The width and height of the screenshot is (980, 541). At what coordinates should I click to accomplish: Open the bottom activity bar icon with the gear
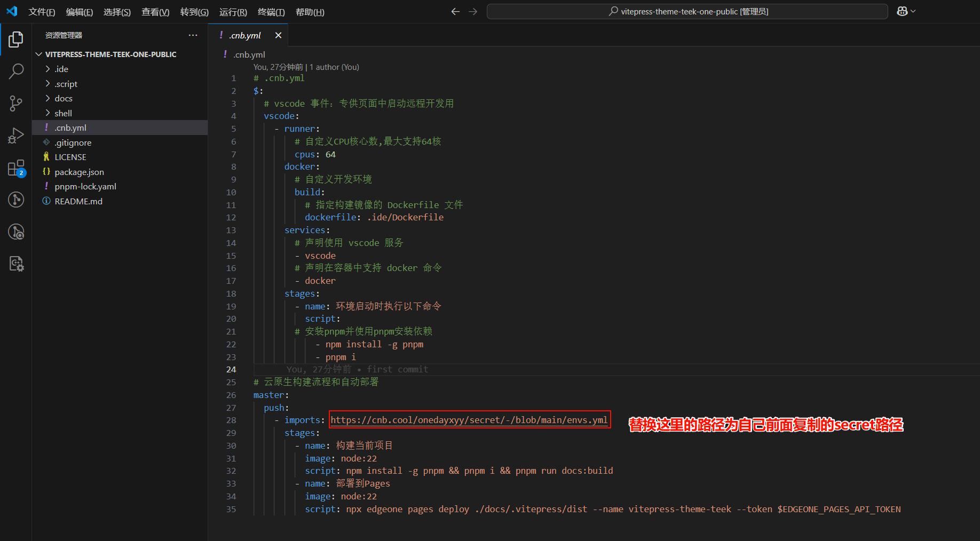[x=16, y=264]
